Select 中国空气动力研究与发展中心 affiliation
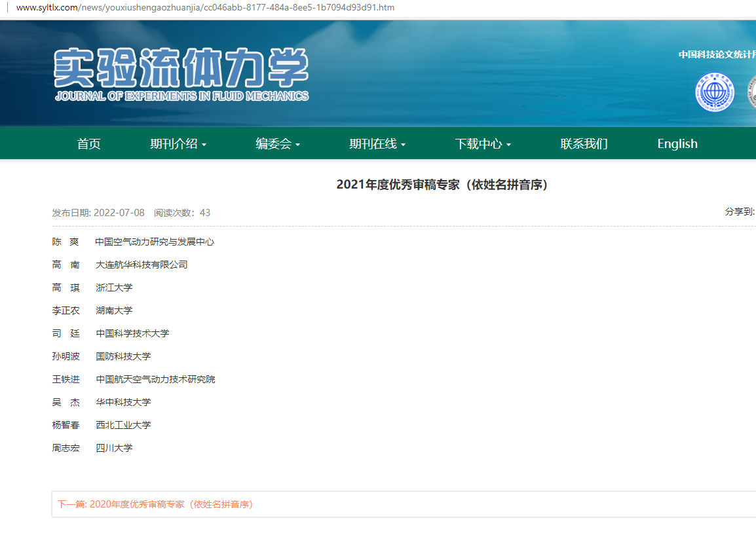Image resolution: width=756 pixels, height=535 pixels. click(x=155, y=242)
